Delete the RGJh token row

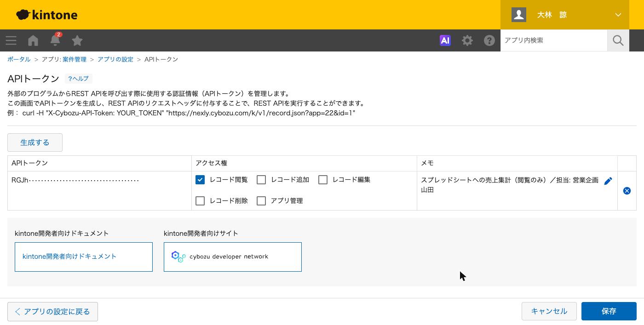pos(627,191)
